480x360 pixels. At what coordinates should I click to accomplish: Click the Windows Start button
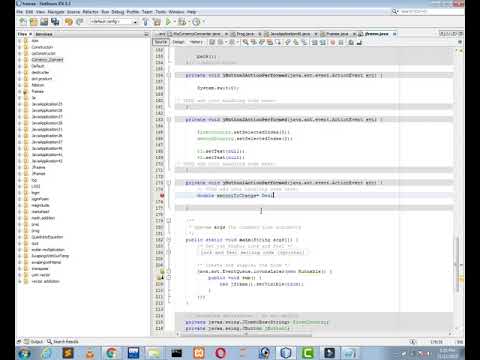tap(25, 353)
